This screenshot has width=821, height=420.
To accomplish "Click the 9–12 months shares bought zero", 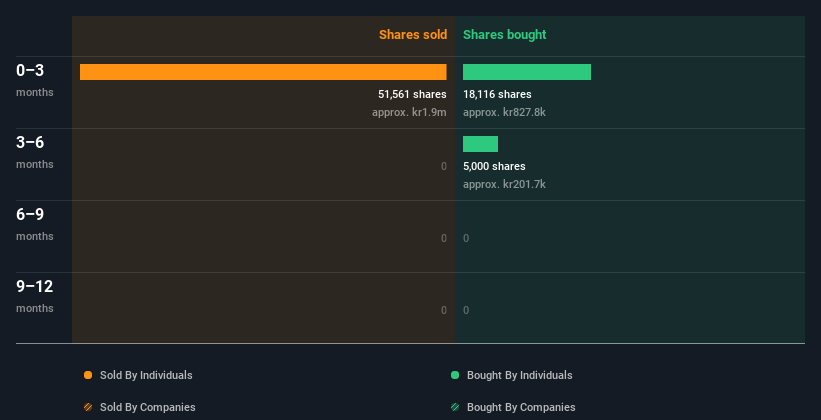I will point(466,310).
